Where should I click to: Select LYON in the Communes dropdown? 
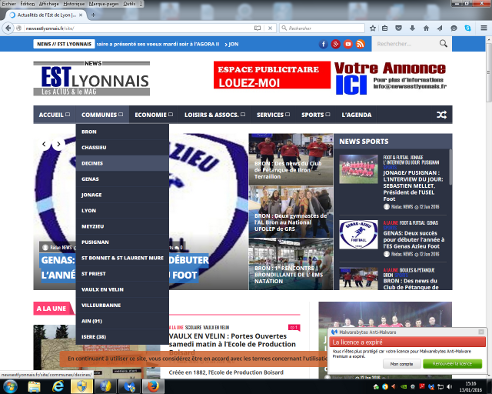click(122, 211)
